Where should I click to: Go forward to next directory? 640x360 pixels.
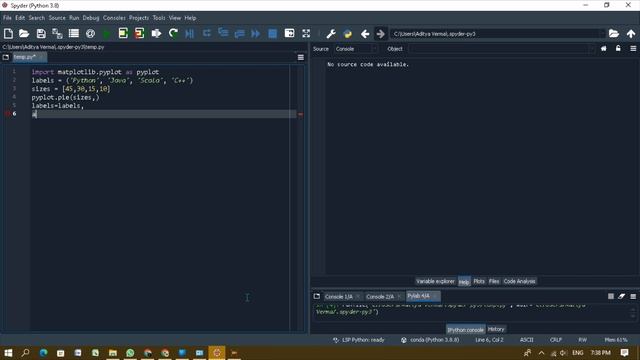(x=380, y=33)
